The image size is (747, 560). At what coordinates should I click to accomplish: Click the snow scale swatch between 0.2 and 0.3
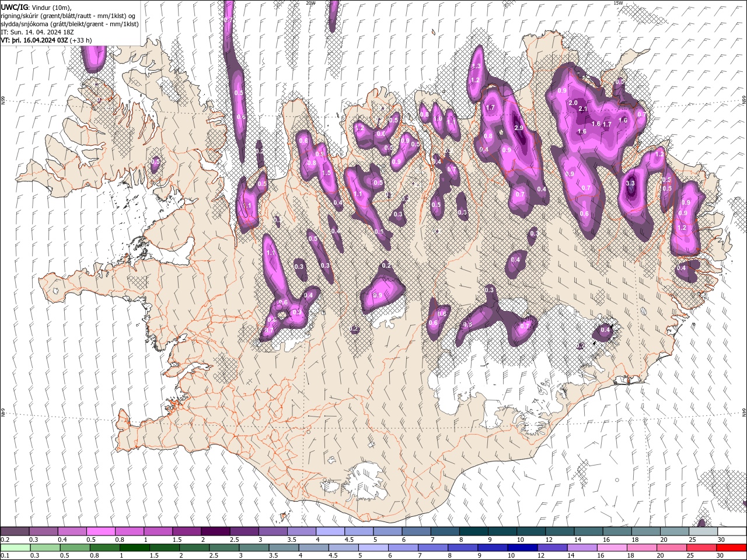pyautogui.click(x=15, y=531)
